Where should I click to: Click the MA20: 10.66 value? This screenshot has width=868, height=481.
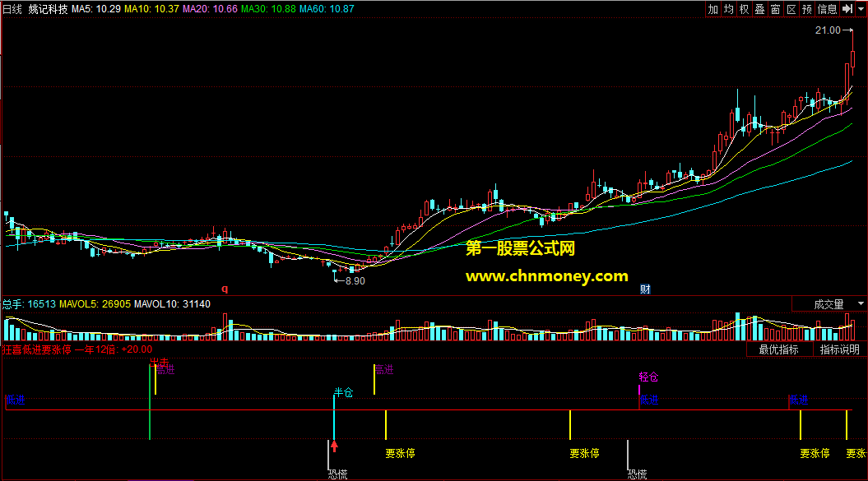(x=211, y=9)
